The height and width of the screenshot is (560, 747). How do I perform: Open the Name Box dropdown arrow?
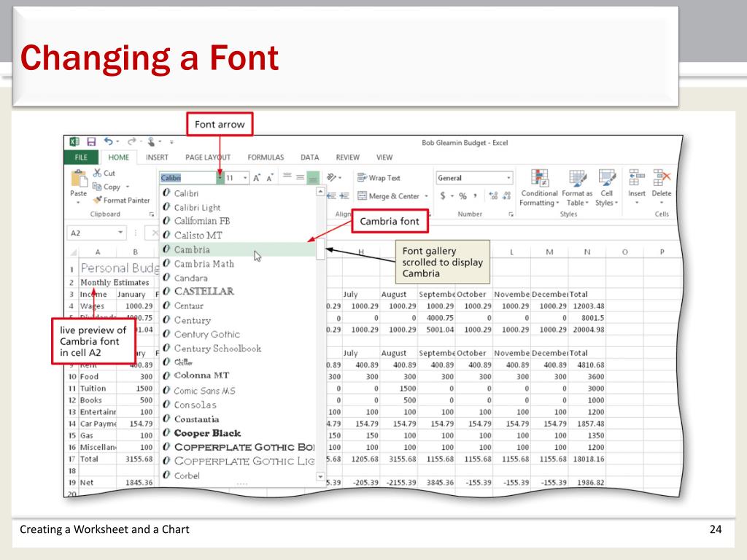(x=120, y=233)
